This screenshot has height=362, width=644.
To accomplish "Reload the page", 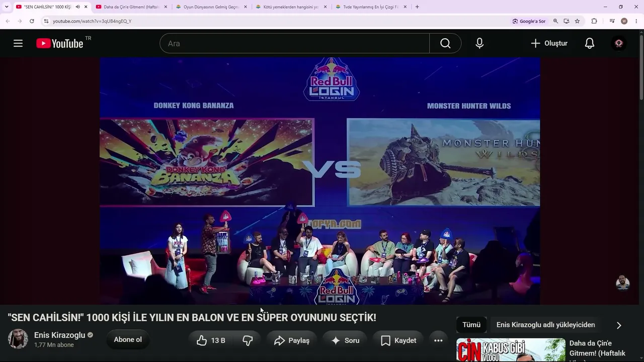I will 32,21.
